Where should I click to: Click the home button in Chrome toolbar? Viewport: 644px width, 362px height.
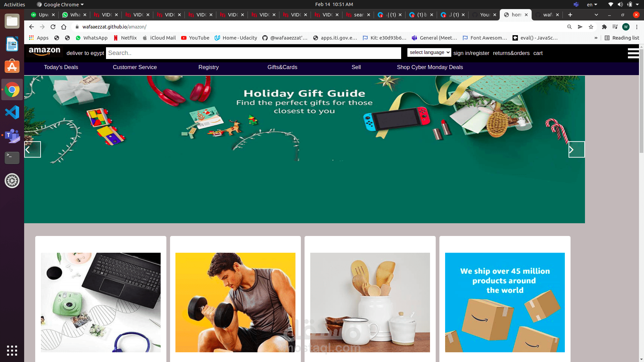tap(64, 27)
